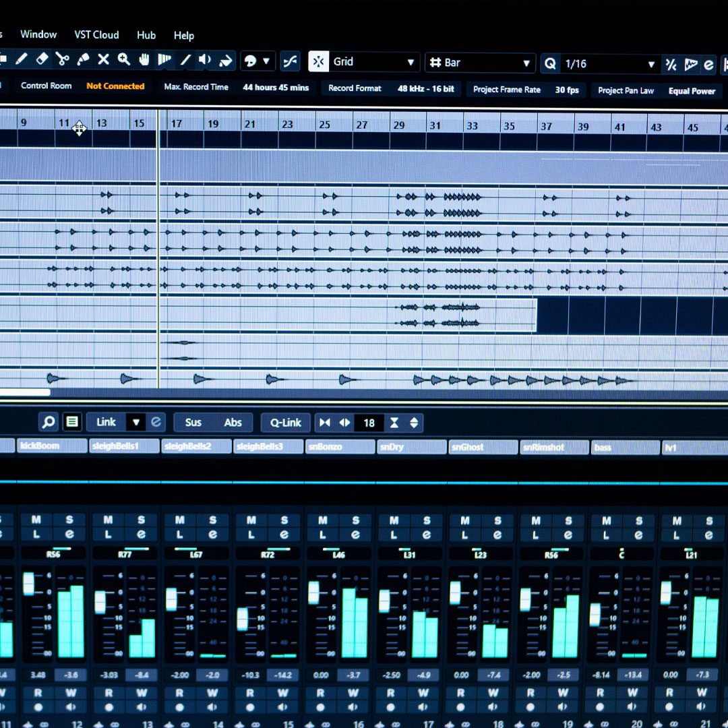Toggle Snap to Zero Crossing
The width and height of the screenshot is (728, 728).
pos(291,61)
